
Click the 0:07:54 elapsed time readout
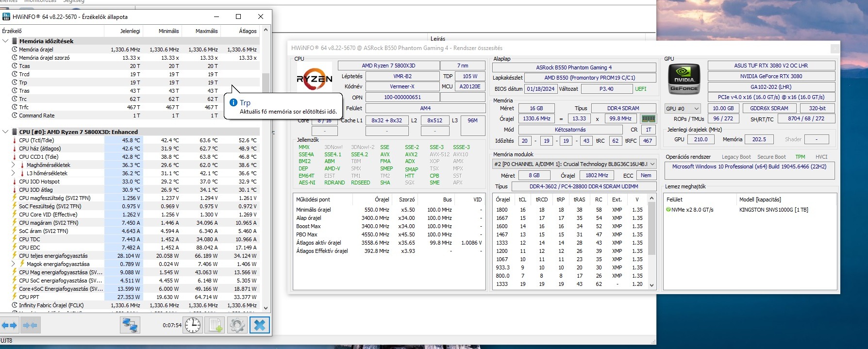(x=172, y=325)
